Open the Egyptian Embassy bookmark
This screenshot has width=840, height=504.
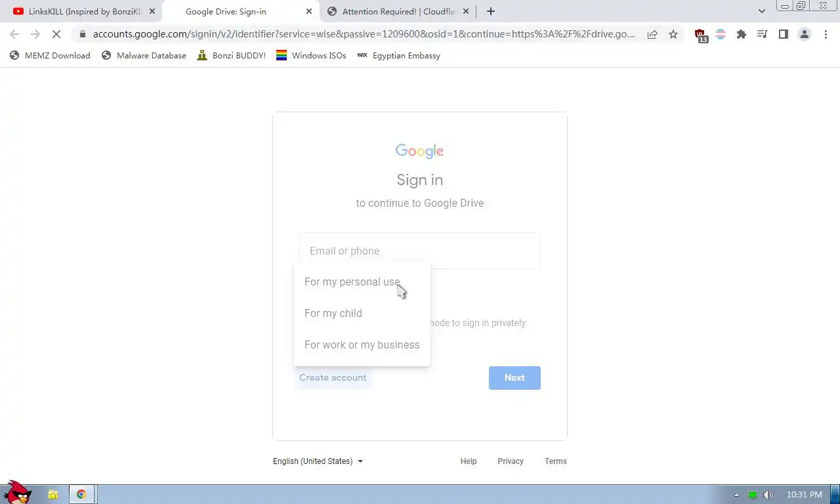tap(398, 55)
